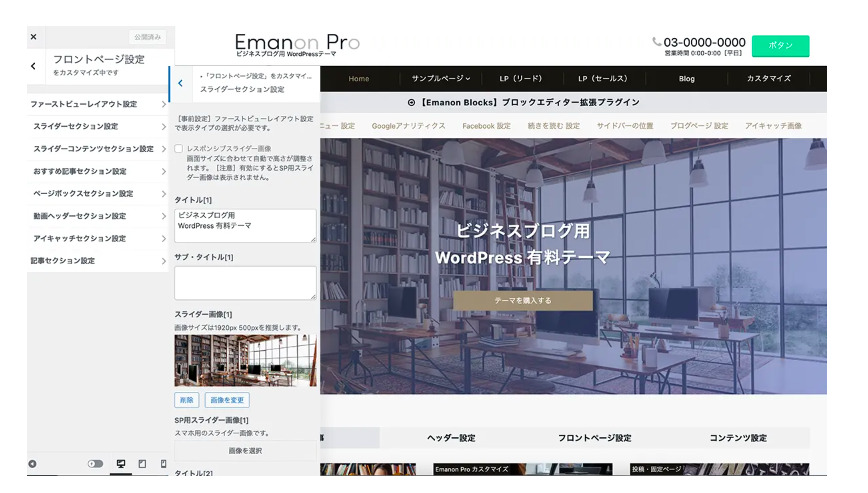Focus the タイトル[1] text area
The width and height of the screenshot is (868, 493).
245,226
